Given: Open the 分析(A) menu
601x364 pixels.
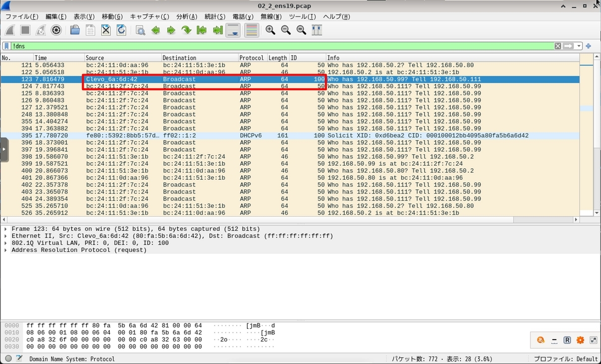Looking at the screenshot, I should (187, 17).
